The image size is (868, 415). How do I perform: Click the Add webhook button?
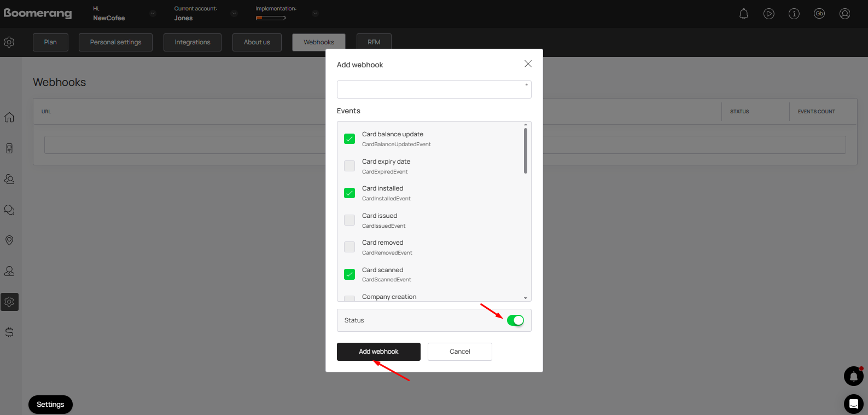coord(378,351)
